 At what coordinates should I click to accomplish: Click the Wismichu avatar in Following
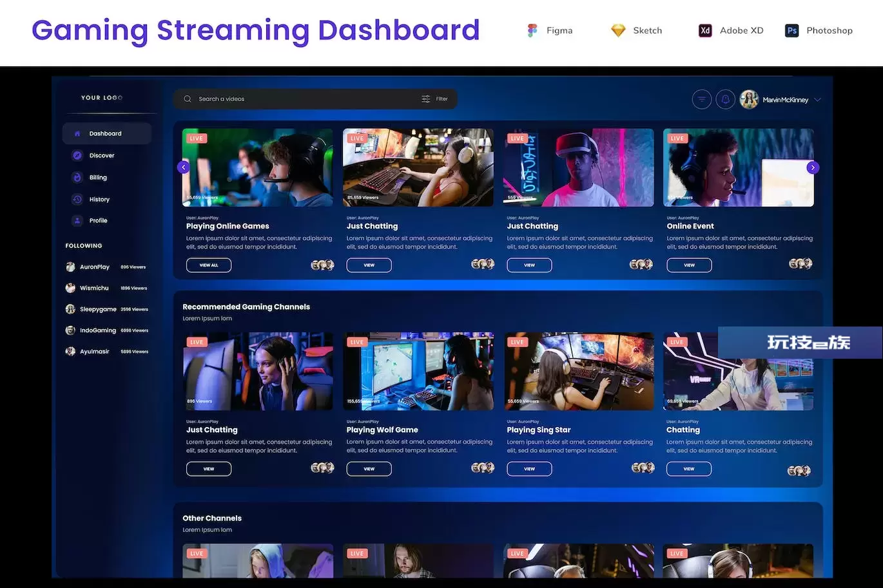coord(70,288)
